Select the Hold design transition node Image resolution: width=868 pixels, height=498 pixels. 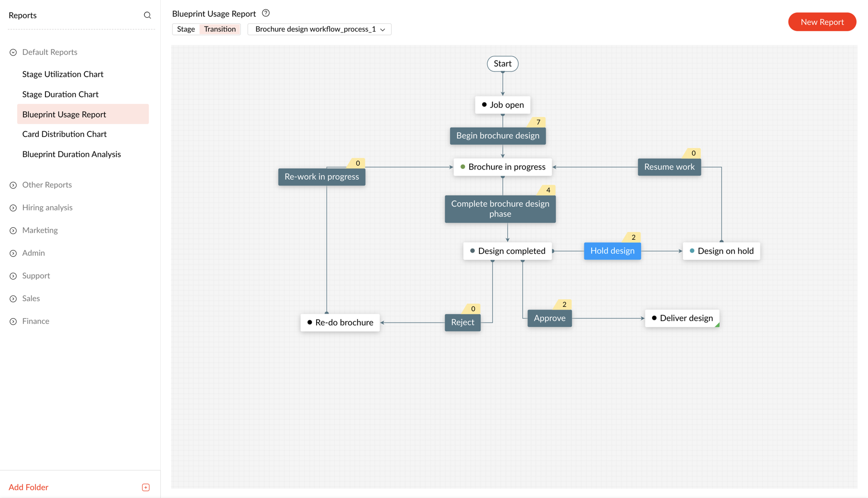coord(612,251)
